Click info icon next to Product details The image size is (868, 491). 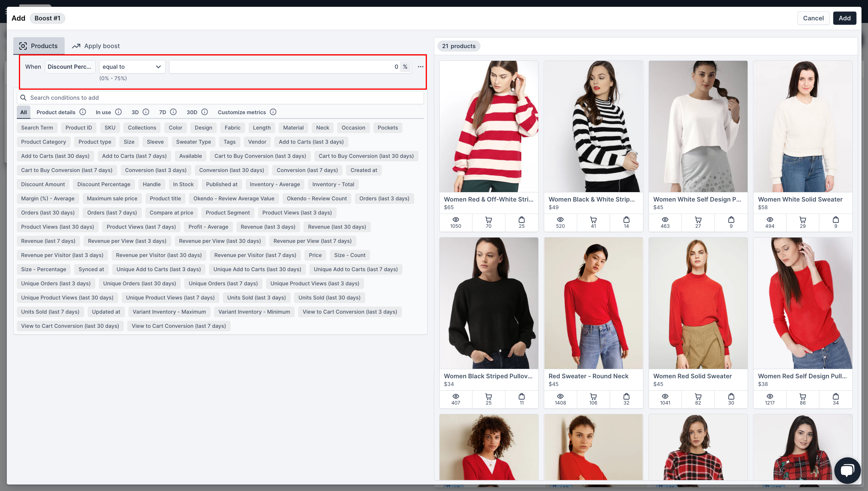pyautogui.click(x=83, y=112)
